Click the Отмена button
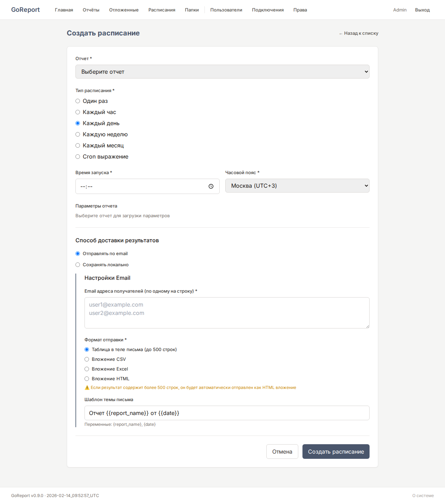Screen dimensions: 445x504 [x=282, y=452]
